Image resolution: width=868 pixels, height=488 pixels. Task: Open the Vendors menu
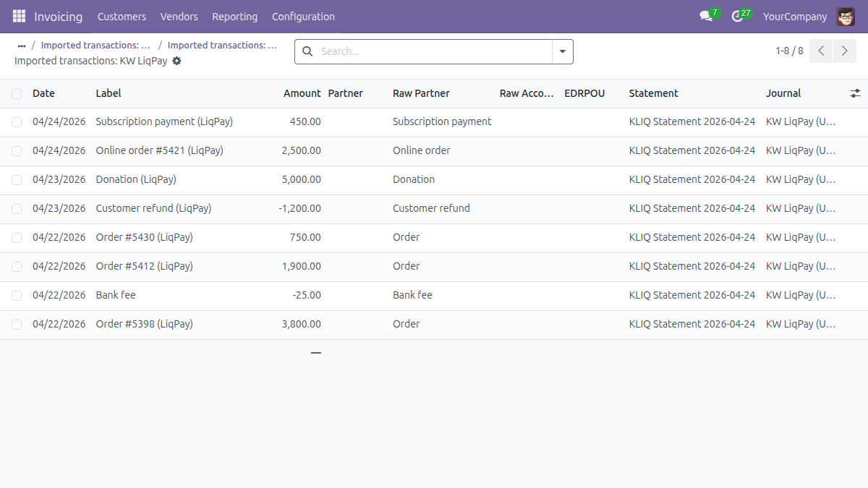179,16
